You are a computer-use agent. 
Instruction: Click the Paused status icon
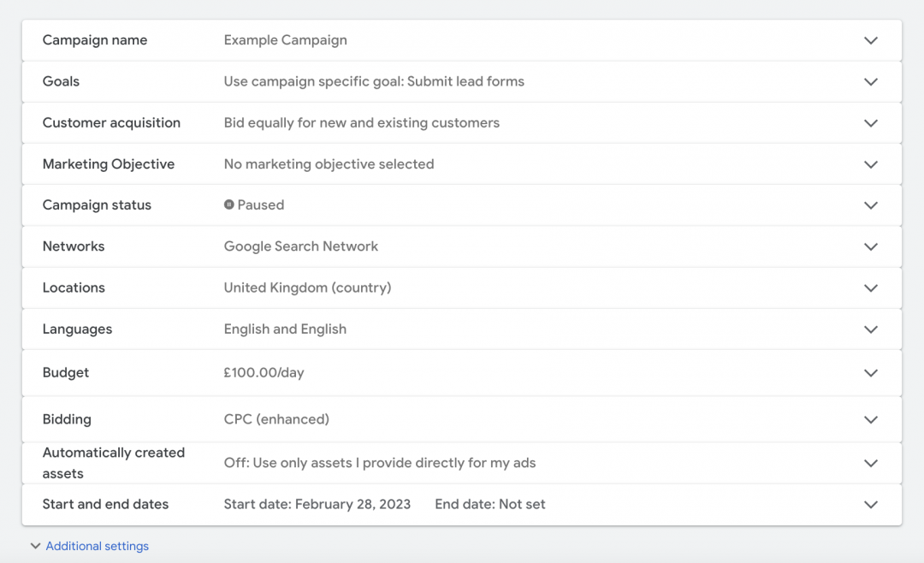[229, 205]
